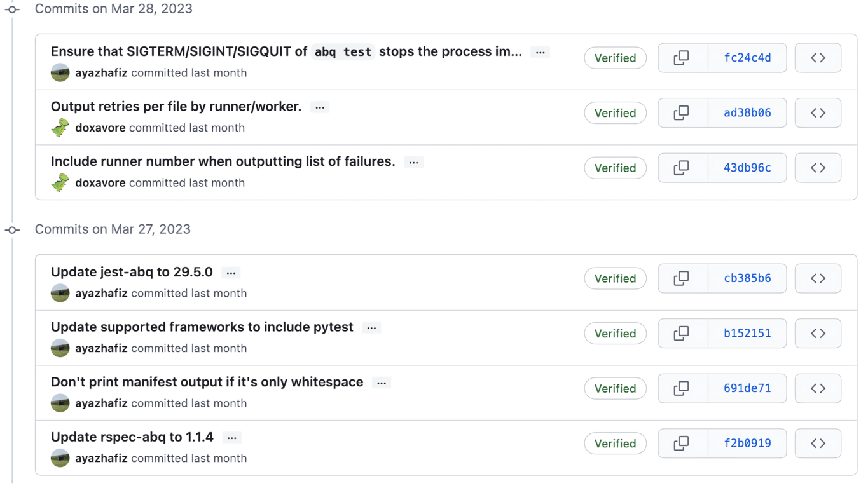This screenshot has height=488, width=868.
Task: Browse repository code at commit 691de71
Action: [818, 388]
